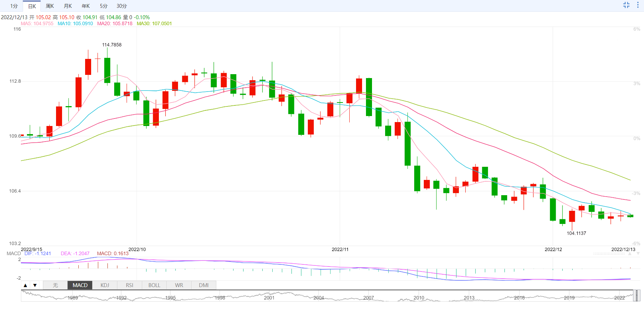Switch to the 年K yearly chart tab

(x=86, y=6)
